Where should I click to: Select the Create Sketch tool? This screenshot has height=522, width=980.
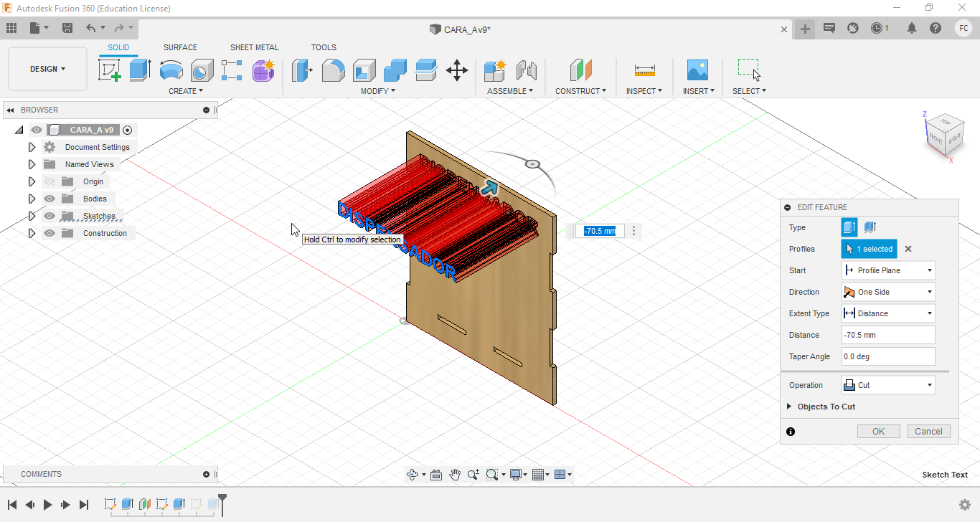point(109,70)
